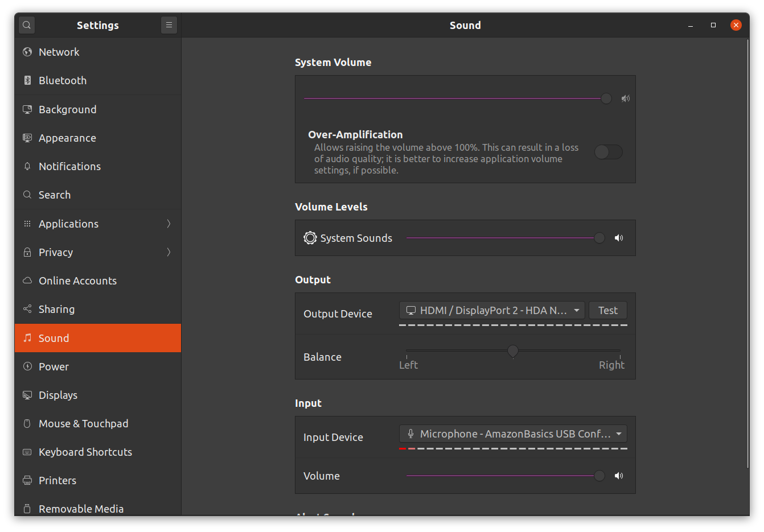Open the Output Device dropdown

pos(492,310)
